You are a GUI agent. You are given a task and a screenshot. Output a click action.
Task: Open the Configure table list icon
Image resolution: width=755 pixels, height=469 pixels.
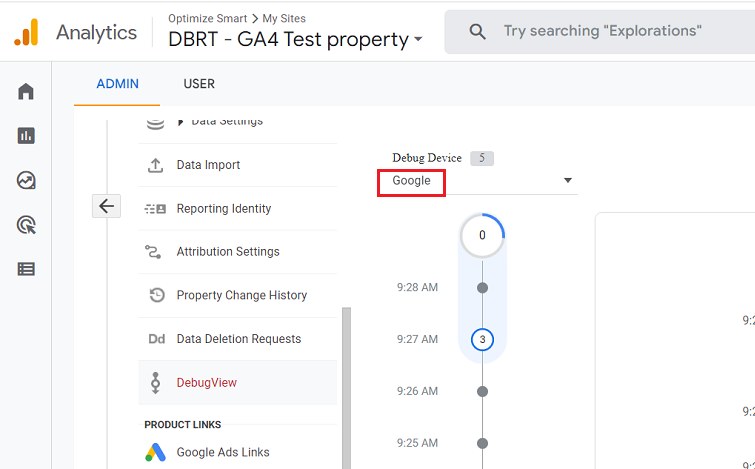click(26, 269)
